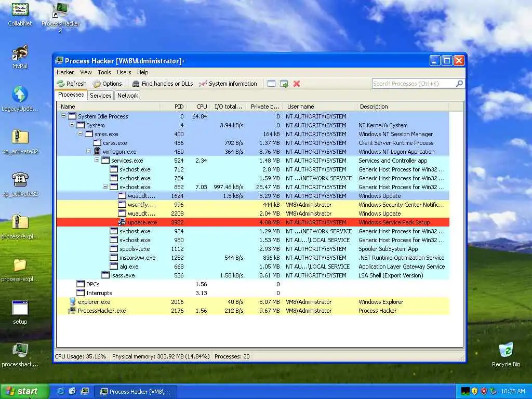Focus the Search Processes input field
Viewport: 532px width, 399px height.
414,84
